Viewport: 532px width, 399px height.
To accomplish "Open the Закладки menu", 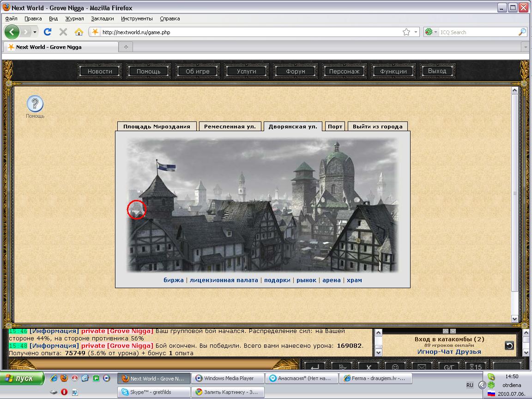I will (x=102, y=18).
